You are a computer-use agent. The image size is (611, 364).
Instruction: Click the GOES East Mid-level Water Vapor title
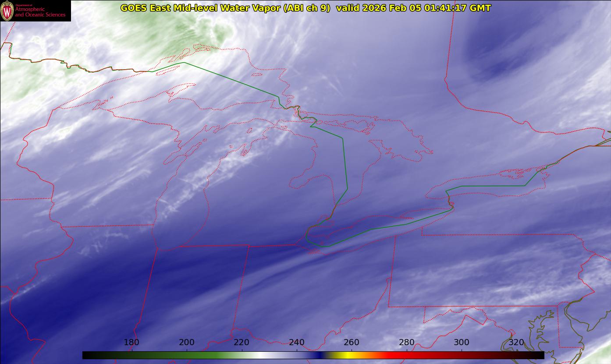click(x=225, y=8)
